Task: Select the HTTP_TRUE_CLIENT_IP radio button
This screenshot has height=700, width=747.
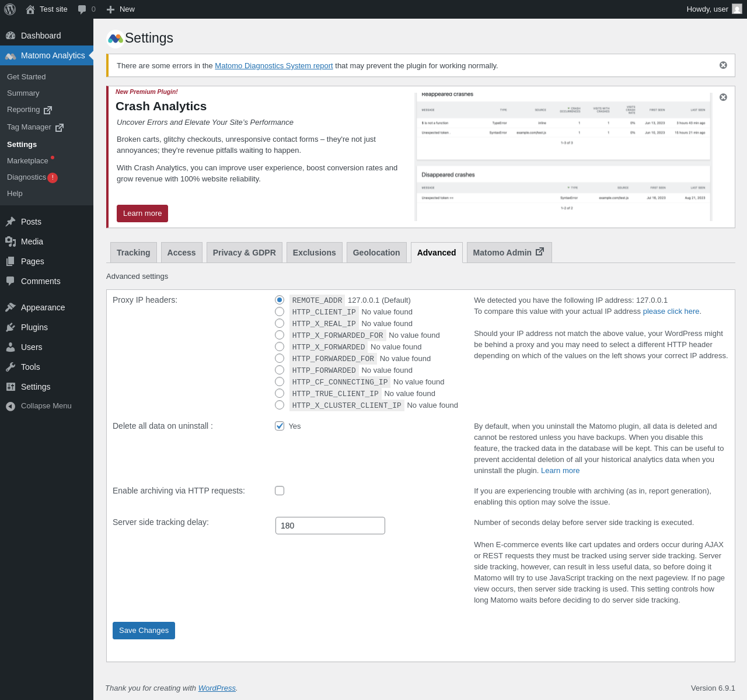Action: click(x=280, y=393)
